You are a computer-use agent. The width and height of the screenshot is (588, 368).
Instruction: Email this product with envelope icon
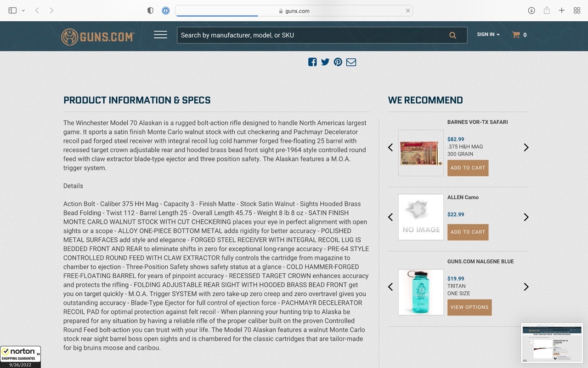click(351, 62)
